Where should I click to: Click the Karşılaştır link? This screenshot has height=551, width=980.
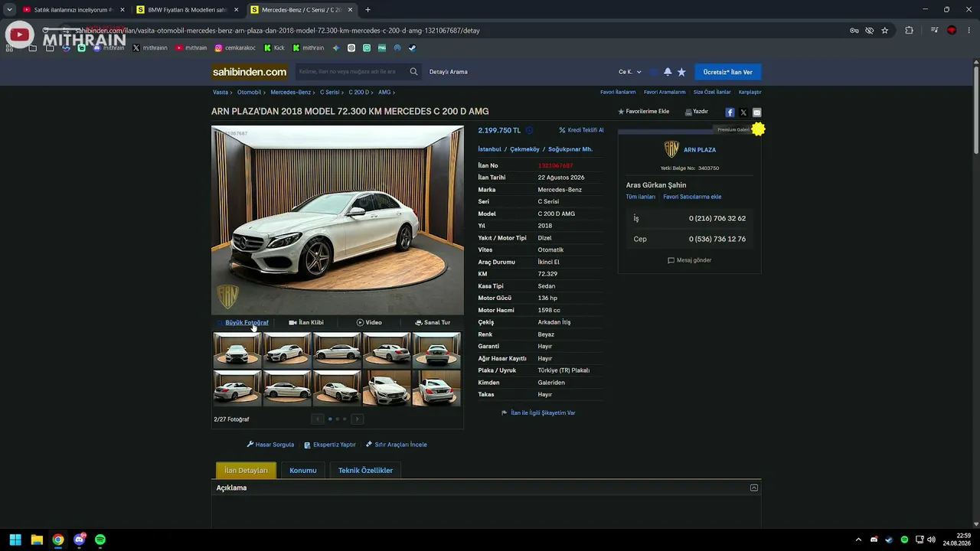point(750,92)
